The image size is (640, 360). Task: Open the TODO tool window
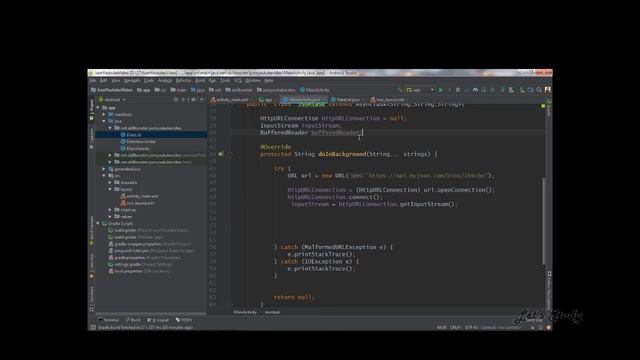[x=184, y=320]
